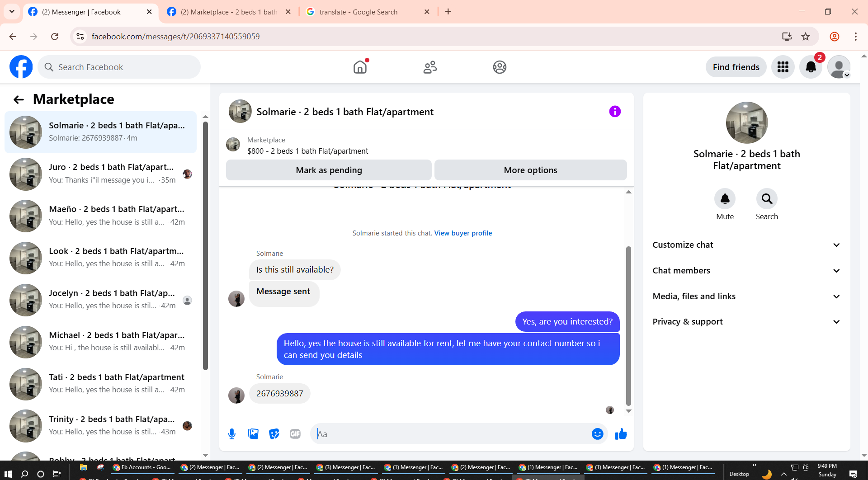Screen dimensions: 868x480
Task: Switch to the Marketplace 2 beds tab
Action: tap(228, 12)
